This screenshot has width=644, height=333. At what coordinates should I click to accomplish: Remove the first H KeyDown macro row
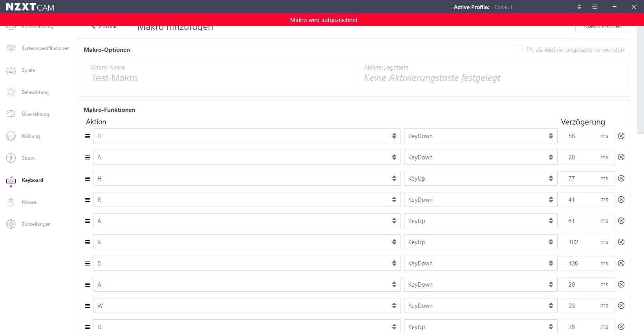coord(621,136)
